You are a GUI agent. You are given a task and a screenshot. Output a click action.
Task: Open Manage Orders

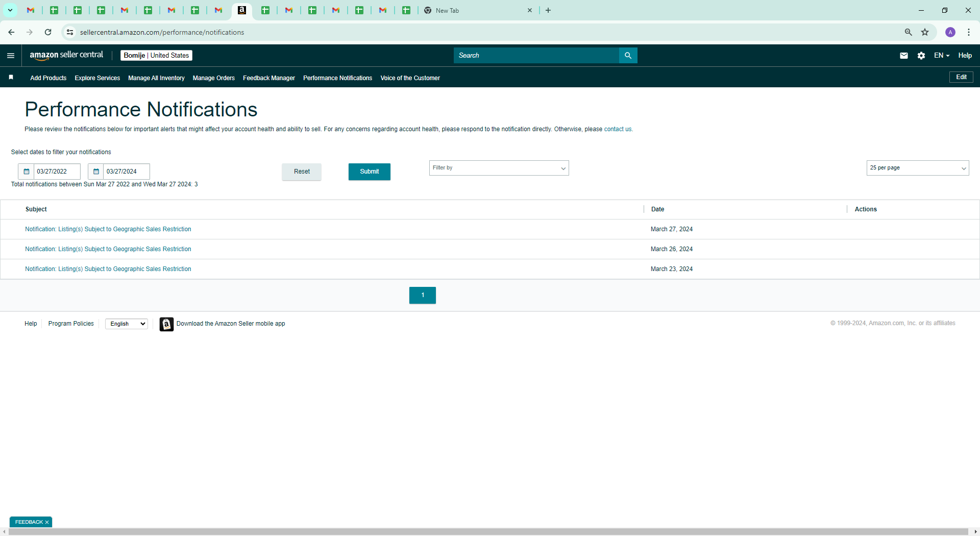(x=214, y=78)
